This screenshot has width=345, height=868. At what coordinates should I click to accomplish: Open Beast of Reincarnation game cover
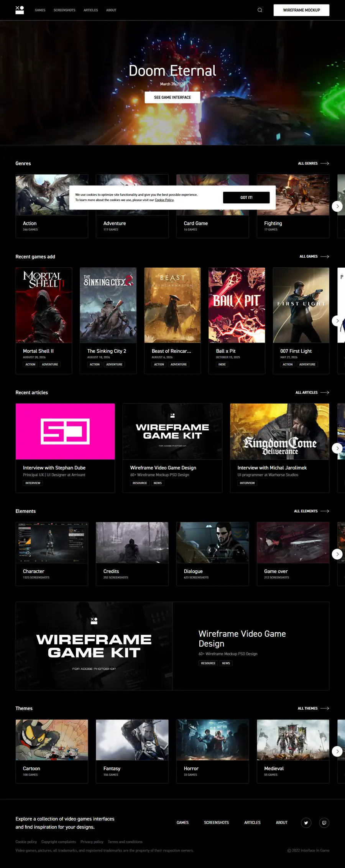pos(172,305)
